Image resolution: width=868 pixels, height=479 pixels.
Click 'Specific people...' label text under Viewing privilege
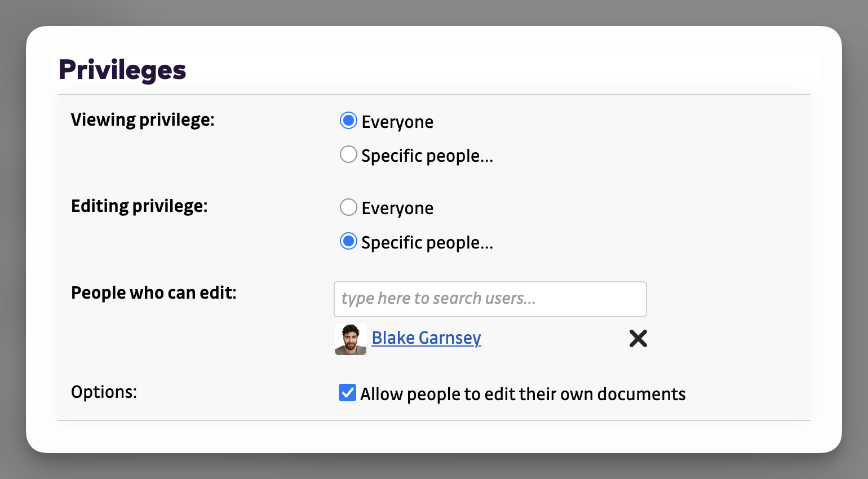point(427,156)
